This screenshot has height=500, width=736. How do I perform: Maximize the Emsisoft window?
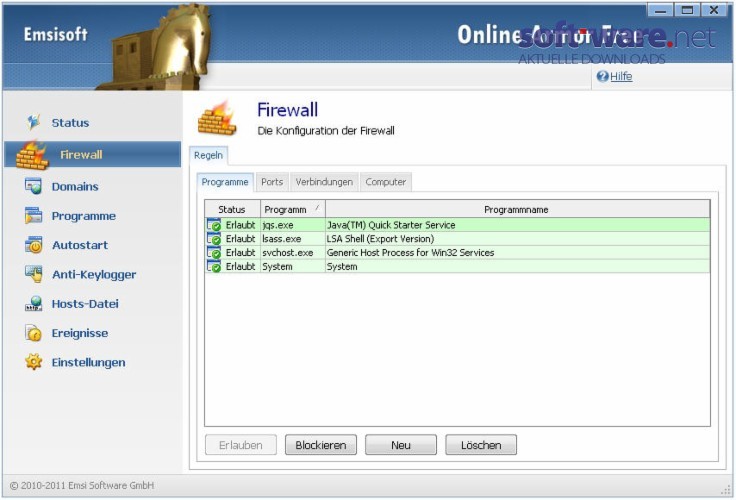point(687,9)
